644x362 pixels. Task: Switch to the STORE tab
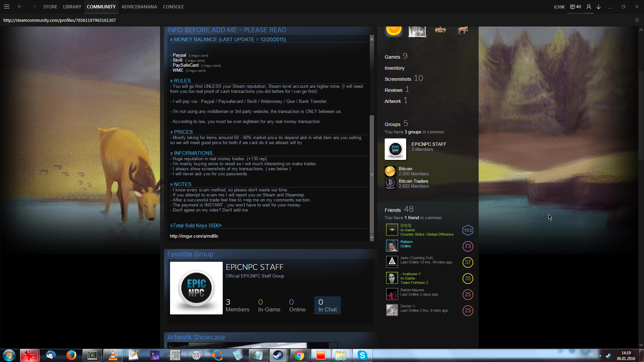(50, 7)
